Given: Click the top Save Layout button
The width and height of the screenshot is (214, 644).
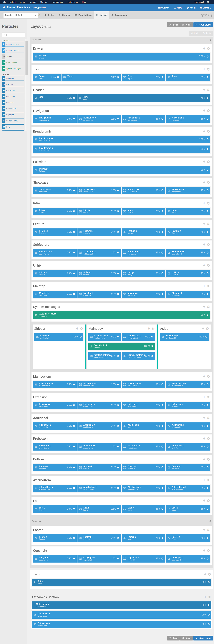Looking at the screenshot, I should [x=203, y=25].
